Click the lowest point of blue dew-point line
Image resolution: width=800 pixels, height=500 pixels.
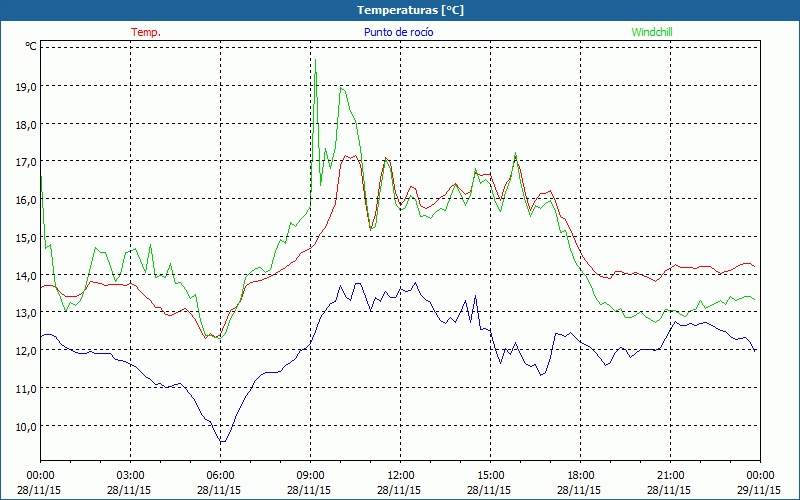coord(222,441)
